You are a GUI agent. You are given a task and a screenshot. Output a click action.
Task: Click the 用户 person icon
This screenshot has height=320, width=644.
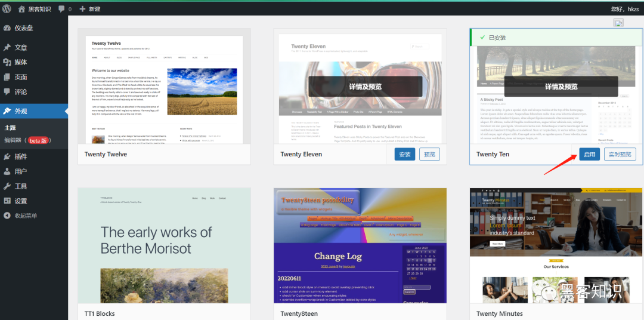(x=7, y=171)
